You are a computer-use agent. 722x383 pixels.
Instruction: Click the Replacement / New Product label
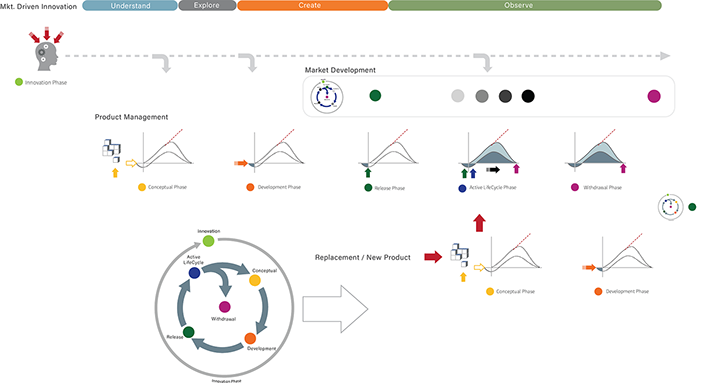pyautogui.click(x=362, y=257)
